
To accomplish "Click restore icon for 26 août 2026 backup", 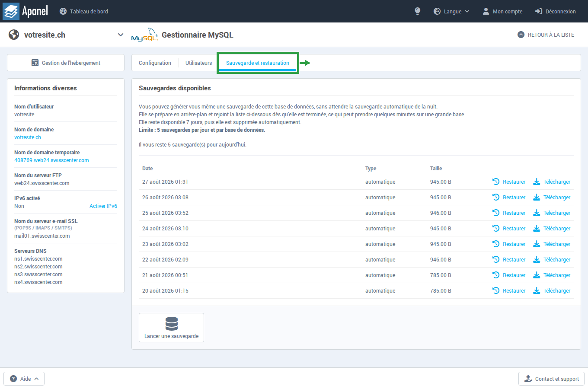I will (496, 197).
